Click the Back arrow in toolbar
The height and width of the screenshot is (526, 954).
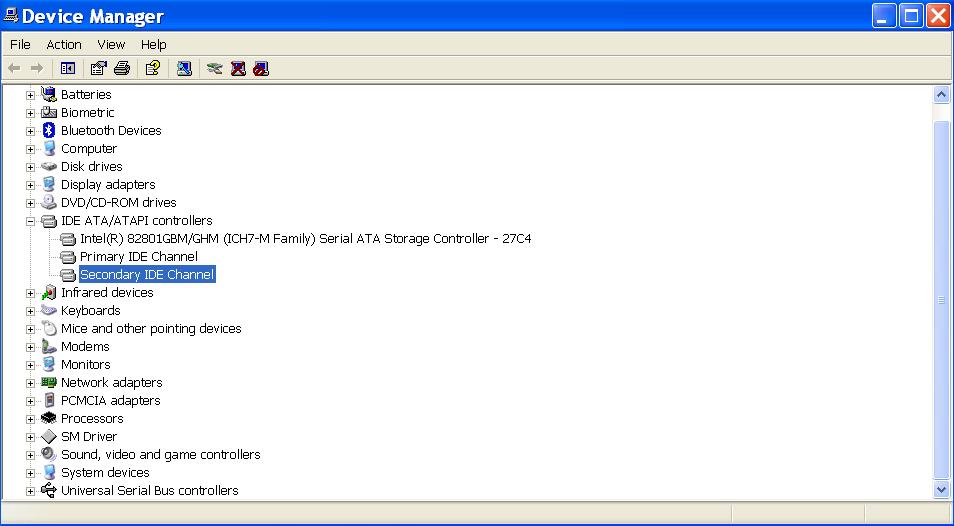14,69
